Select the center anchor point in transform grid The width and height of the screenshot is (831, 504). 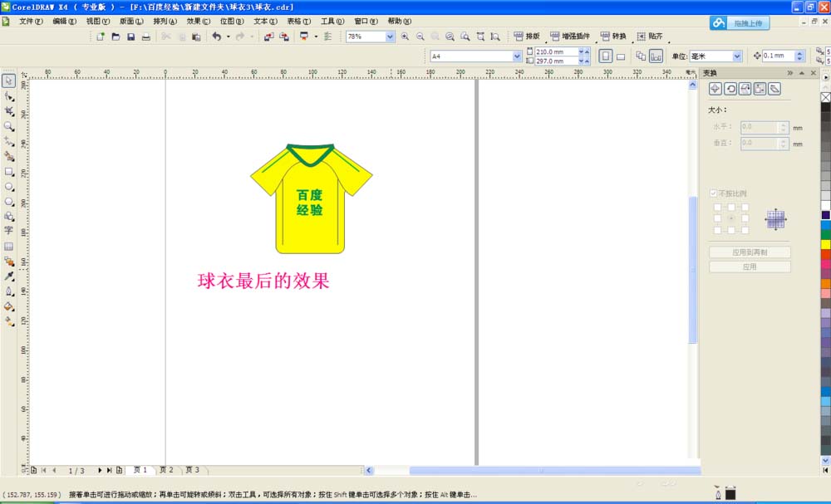[731, 218]
